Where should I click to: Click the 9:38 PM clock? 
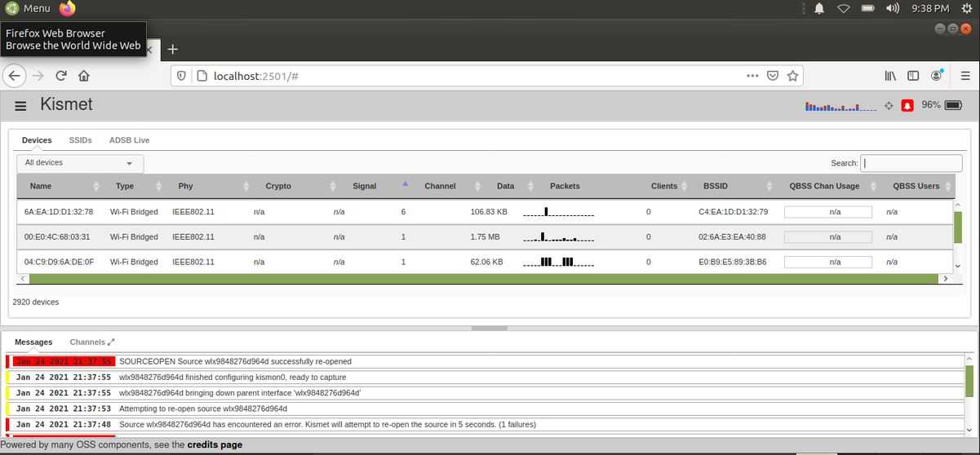[x=930, y=8]
